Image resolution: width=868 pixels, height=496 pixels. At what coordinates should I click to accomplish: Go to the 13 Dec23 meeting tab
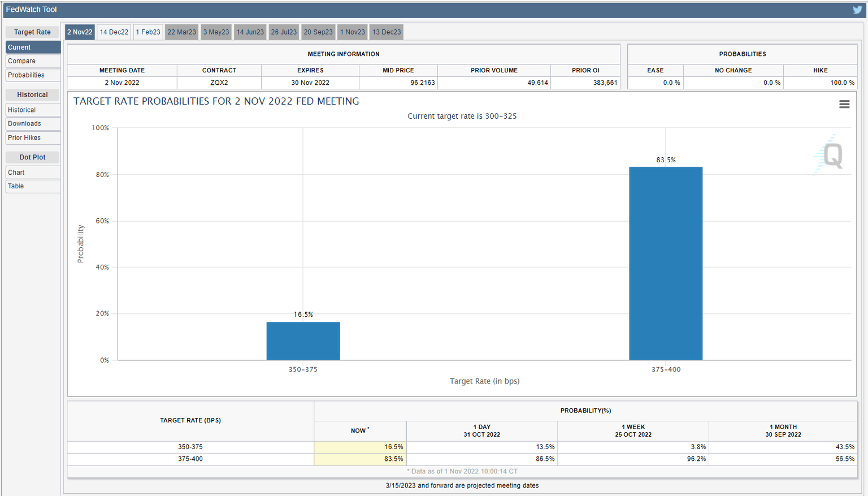point(387,32)
